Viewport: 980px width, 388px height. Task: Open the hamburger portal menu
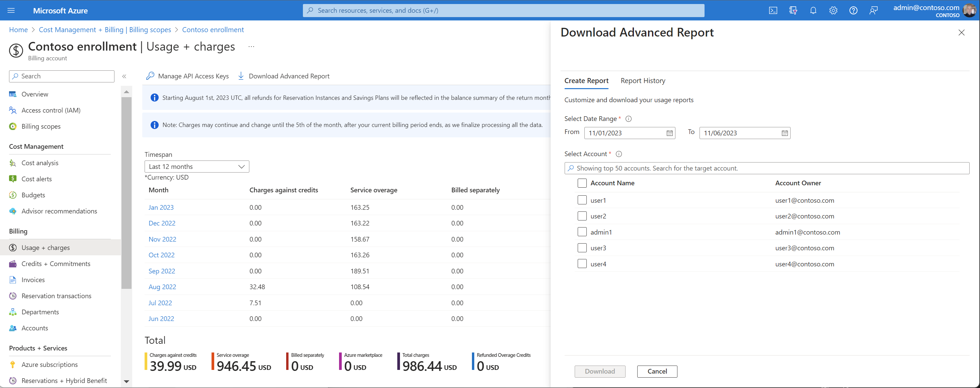[11, 10]
